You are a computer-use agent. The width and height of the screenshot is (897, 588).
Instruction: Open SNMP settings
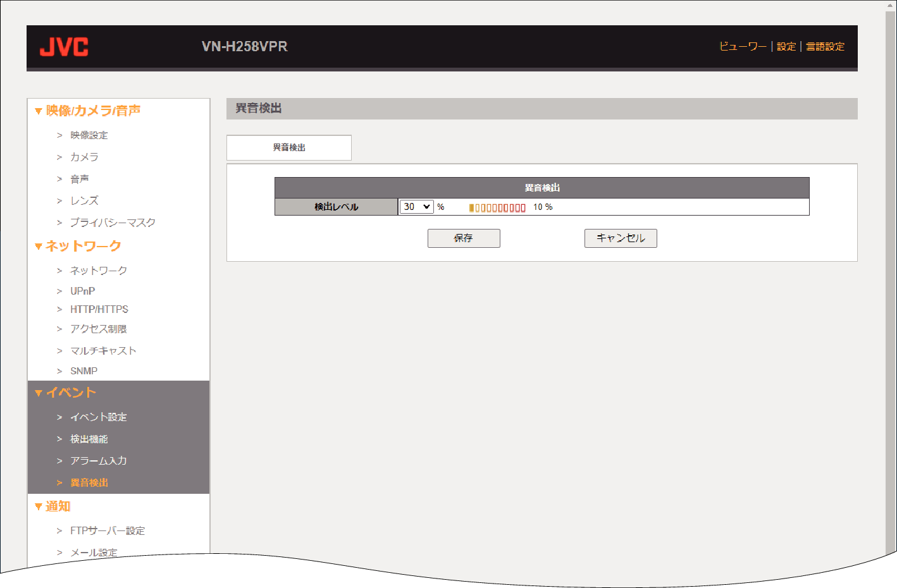[84, 371]
